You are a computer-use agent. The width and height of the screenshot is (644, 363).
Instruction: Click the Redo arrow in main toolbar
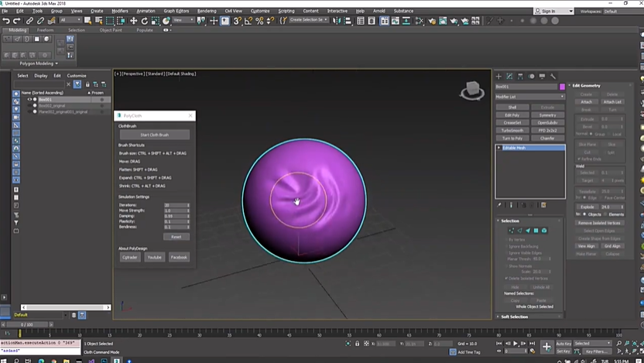17,21
